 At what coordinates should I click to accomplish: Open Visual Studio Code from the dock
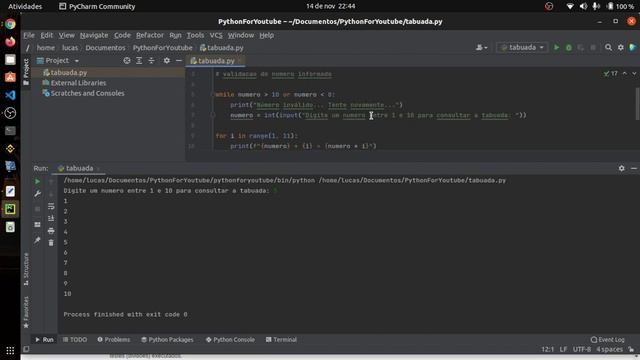click(x=10, y=95)
